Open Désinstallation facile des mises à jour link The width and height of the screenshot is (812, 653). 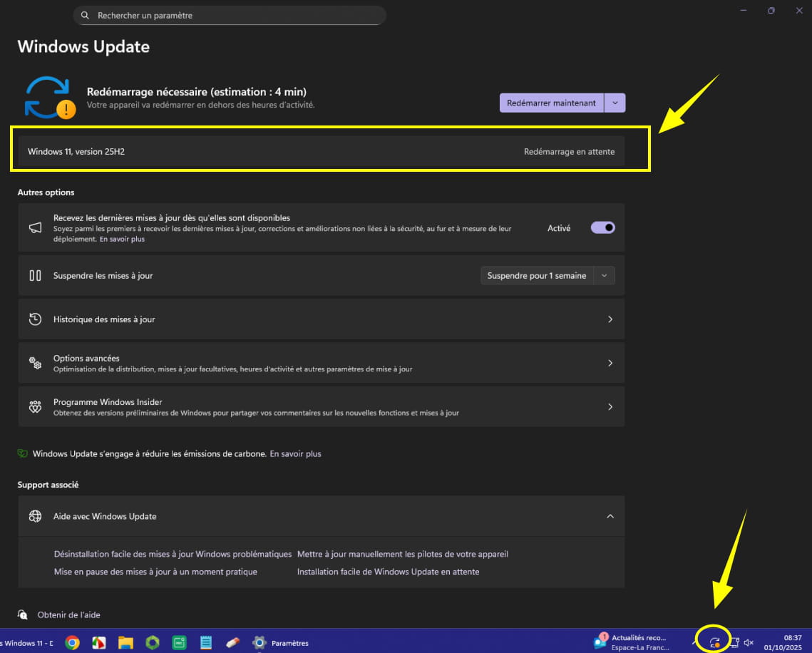pos(173,554)
